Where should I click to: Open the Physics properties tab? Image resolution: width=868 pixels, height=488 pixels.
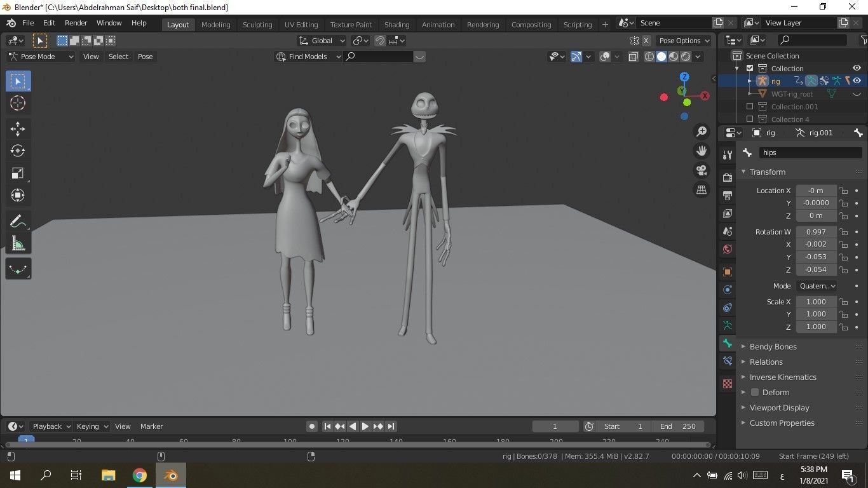click(728, 290)
